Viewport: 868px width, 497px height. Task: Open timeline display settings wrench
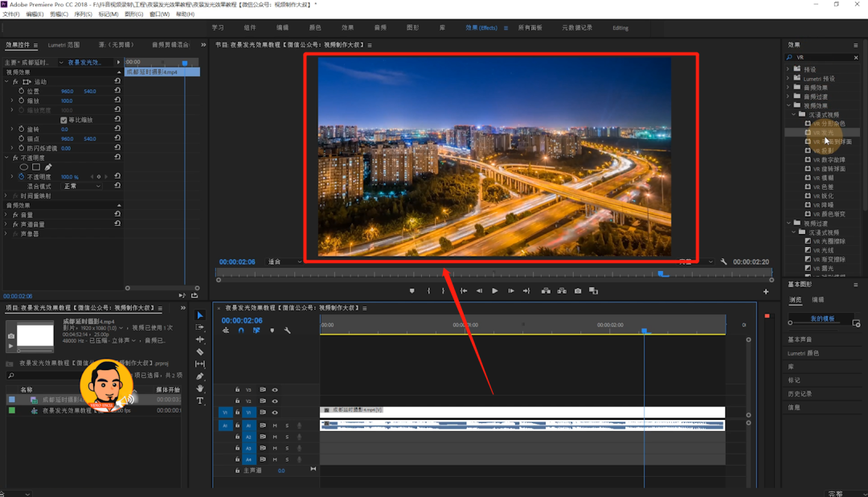287,331
